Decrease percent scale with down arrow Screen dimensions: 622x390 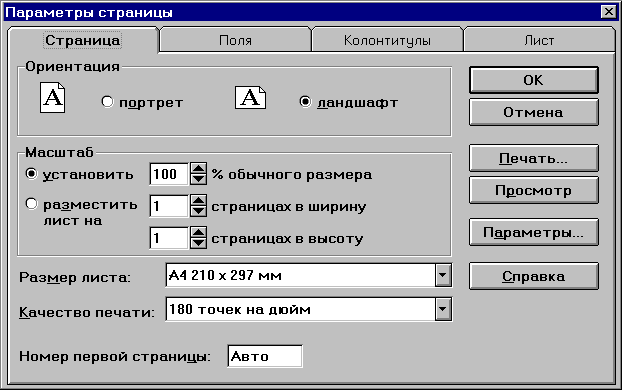(x=198, y=179)
